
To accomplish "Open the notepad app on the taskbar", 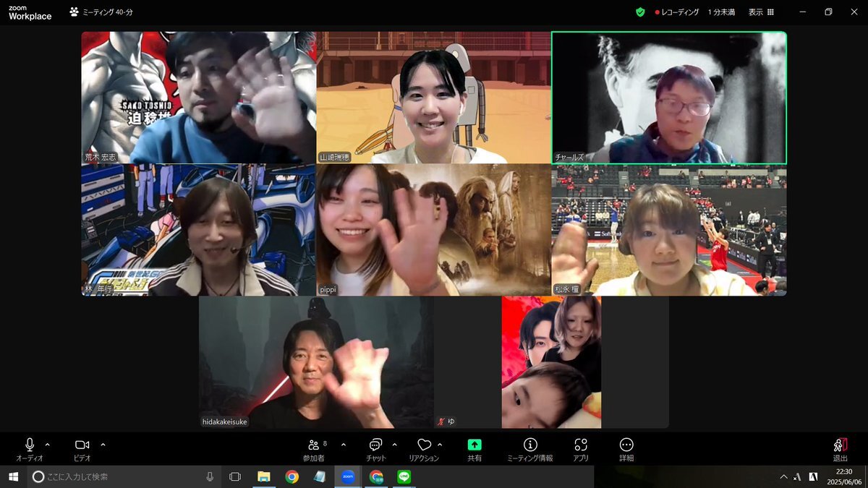I will click(320, 476).
